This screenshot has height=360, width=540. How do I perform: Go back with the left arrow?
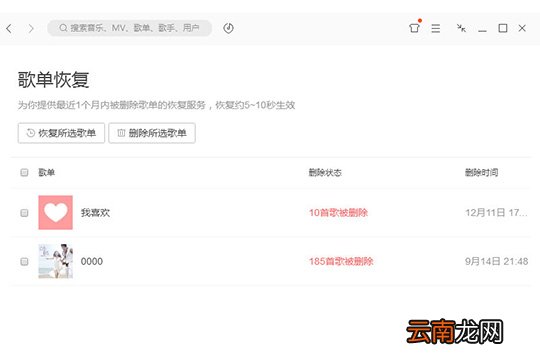pyautogui.click(x=9, y=28)
